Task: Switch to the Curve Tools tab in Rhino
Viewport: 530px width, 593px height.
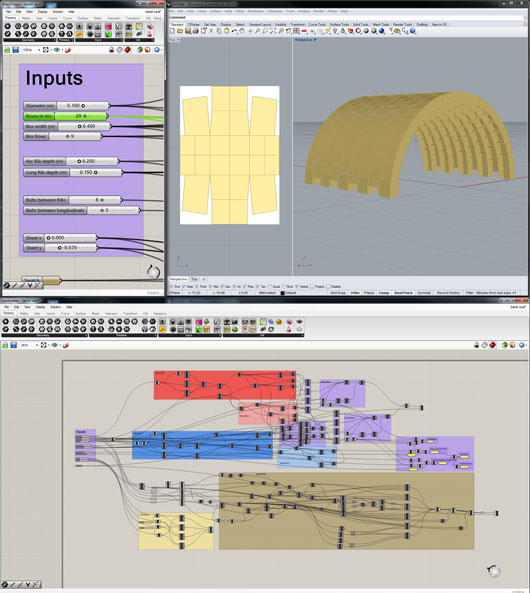Action: [x=317, y=25]
